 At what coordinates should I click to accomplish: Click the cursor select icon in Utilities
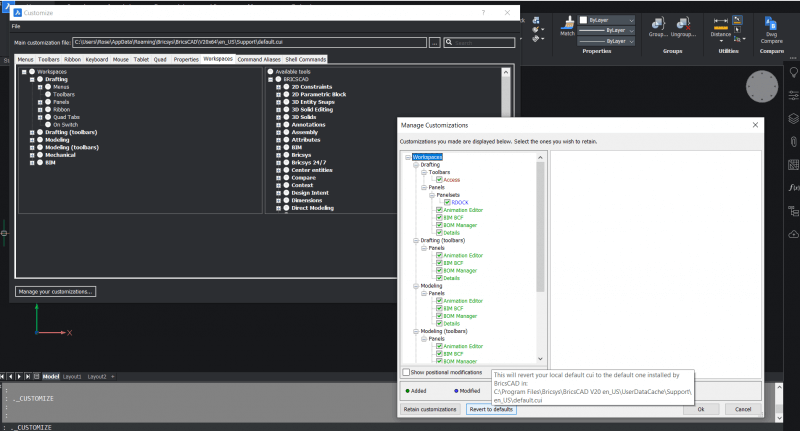point(737,30)
